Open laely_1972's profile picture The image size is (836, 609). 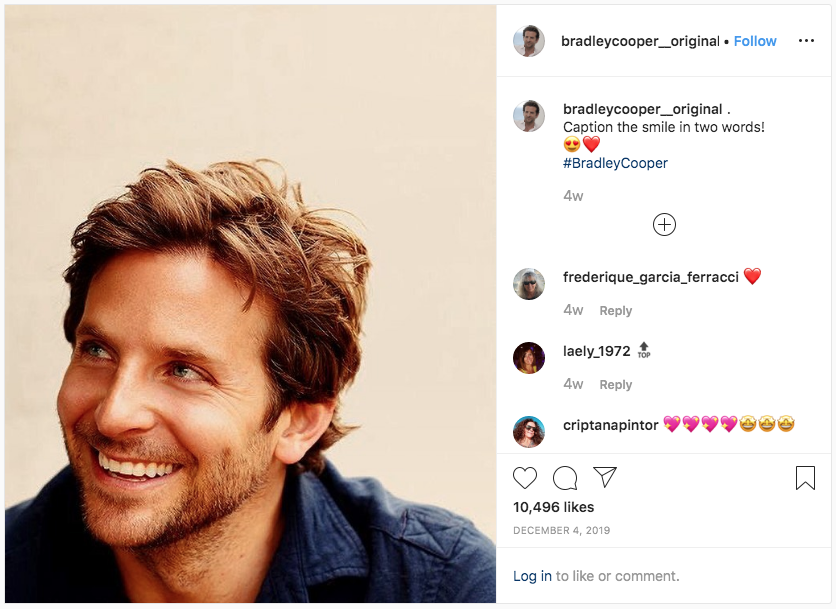coord(529,358)
